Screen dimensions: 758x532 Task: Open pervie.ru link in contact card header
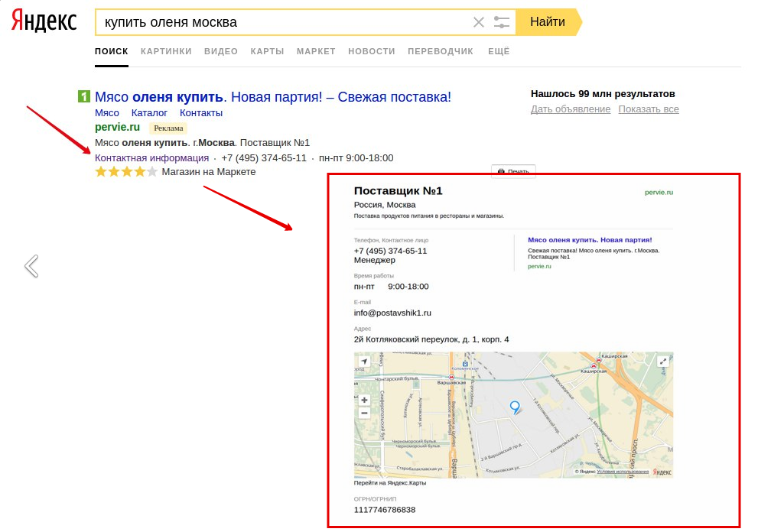point(659,193)
